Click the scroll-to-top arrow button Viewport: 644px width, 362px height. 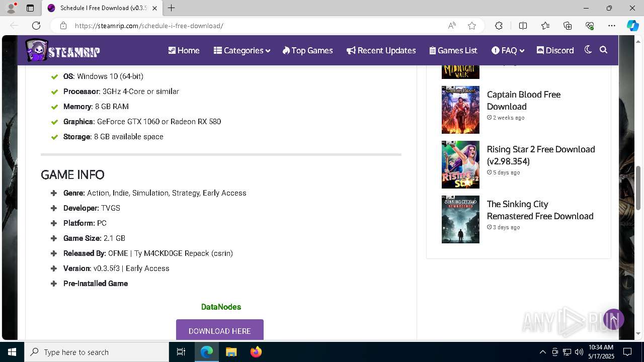pyautogui.click(x=613, y=319)
